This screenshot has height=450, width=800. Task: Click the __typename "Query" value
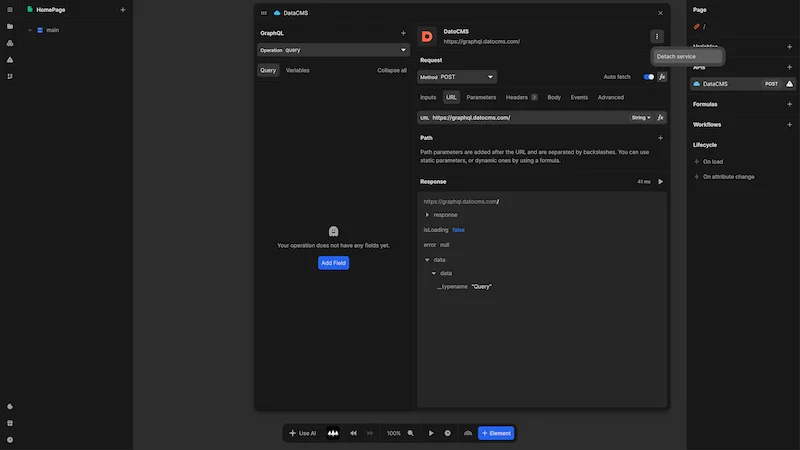click(482, 287)
